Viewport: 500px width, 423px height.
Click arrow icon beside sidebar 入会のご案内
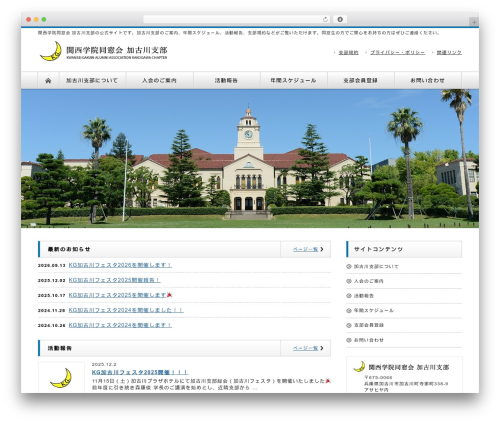pos(349,281)
